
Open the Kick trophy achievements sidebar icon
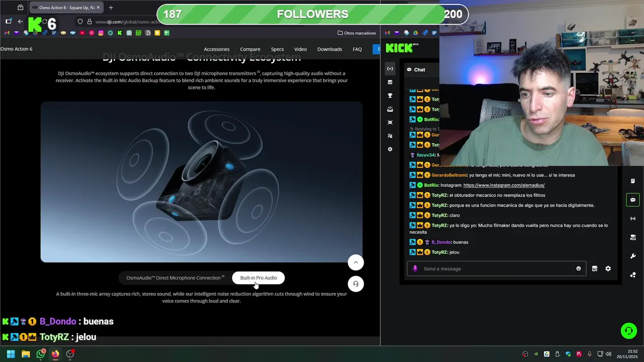pyautogui.click(x=390, y=96)
